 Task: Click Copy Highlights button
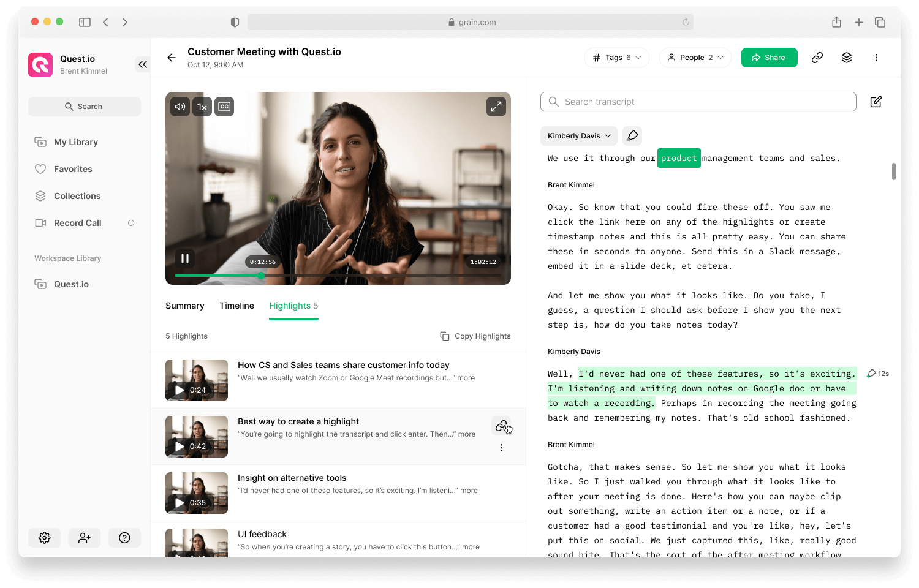(x=475, y=336)
